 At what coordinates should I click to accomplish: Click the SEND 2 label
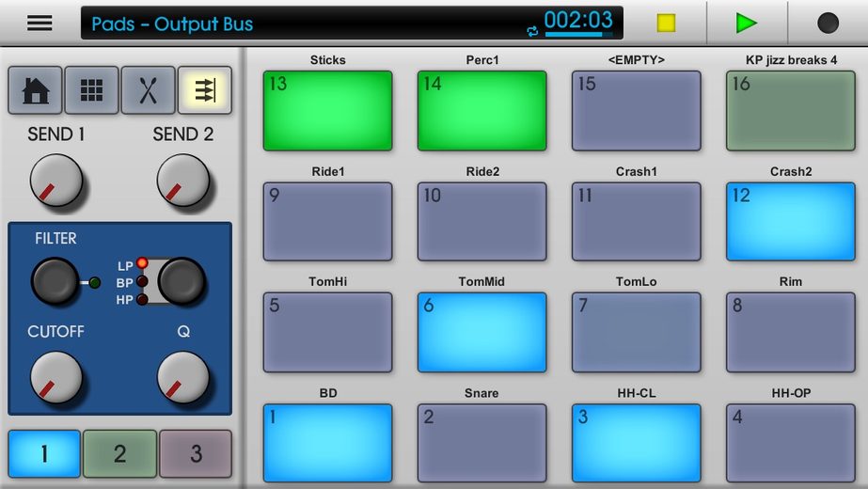tap(183, 134)
